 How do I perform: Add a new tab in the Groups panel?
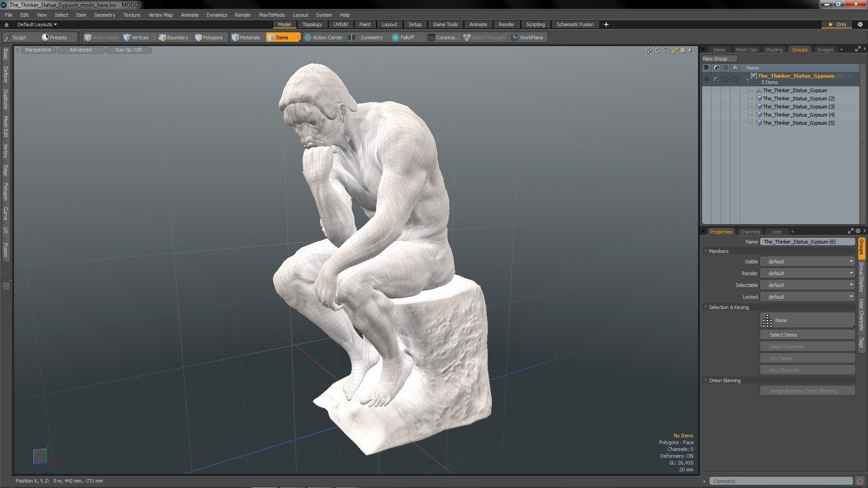point(841,50)
